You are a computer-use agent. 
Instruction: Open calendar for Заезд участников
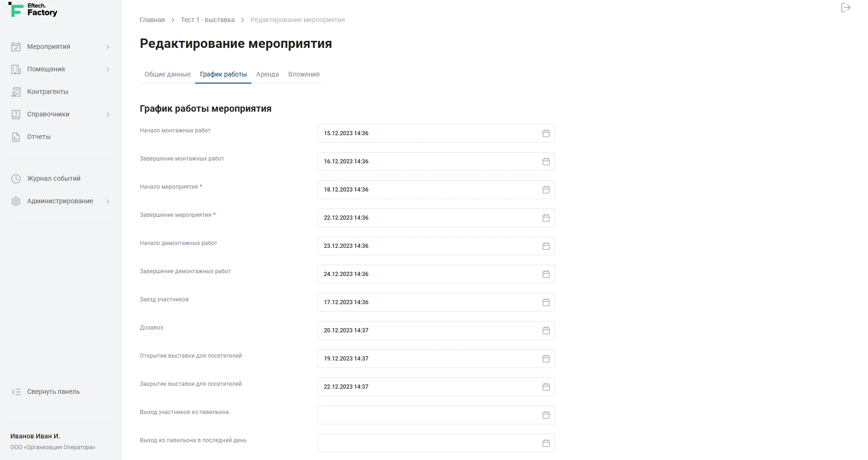click(x=546, y=302)
